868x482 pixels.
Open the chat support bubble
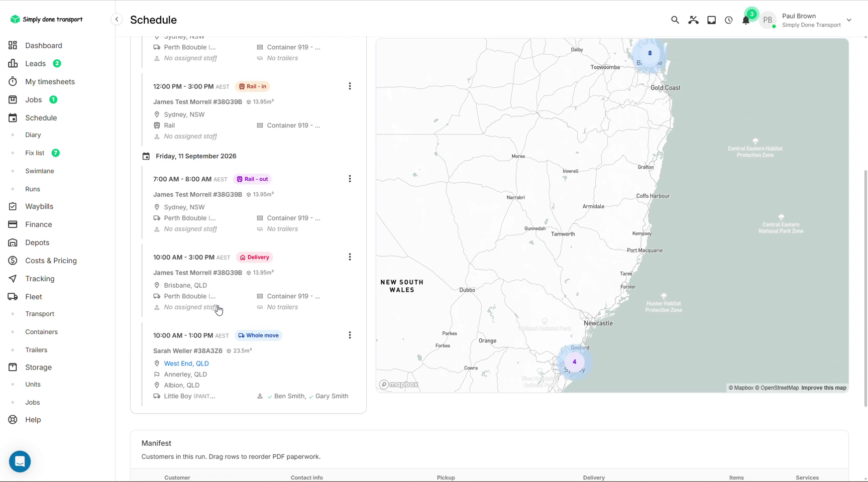pos(20,461)
